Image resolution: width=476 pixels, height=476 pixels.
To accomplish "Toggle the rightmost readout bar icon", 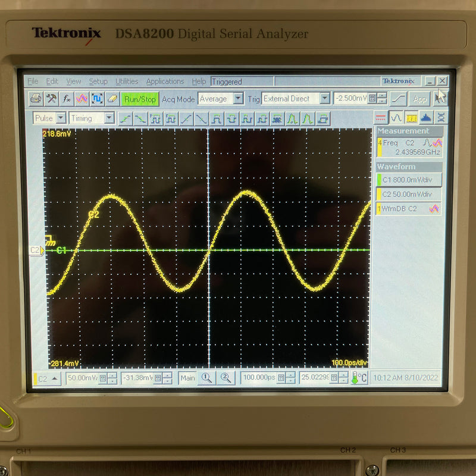I will click(x=441, y=117).
